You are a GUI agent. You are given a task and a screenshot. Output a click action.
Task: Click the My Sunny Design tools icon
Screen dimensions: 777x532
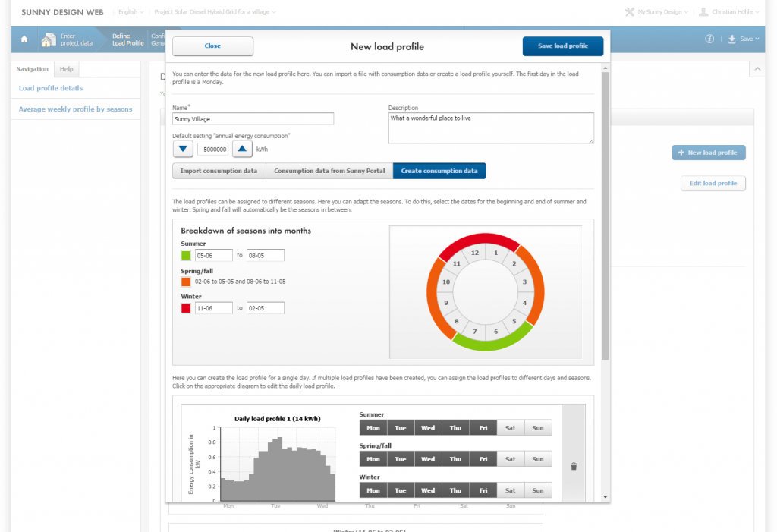point(629,12)
